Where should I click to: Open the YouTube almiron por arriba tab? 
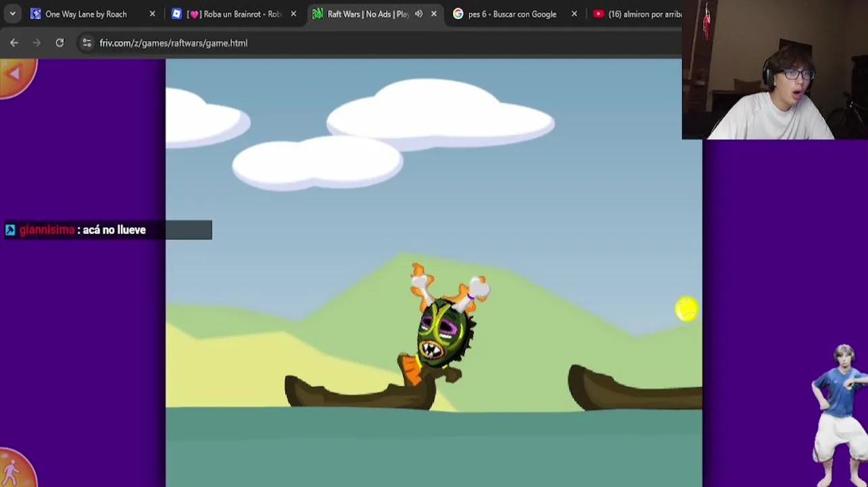tap(635, 14)
